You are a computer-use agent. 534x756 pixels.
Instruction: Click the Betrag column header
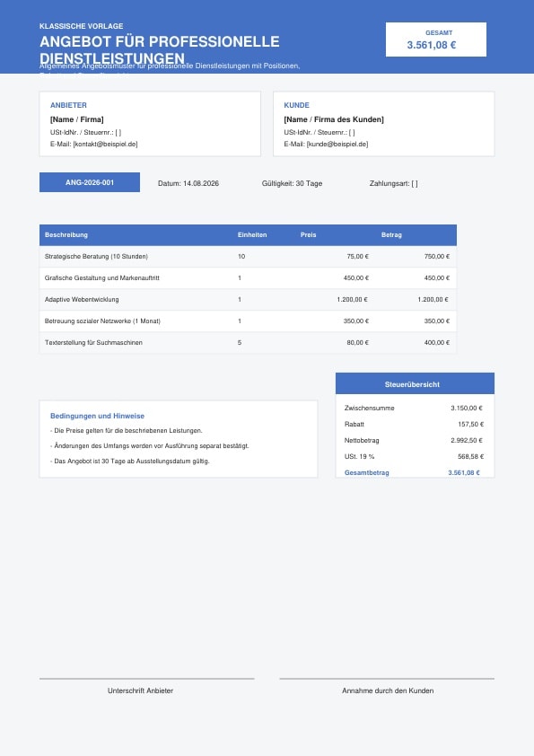pos(391,235)
